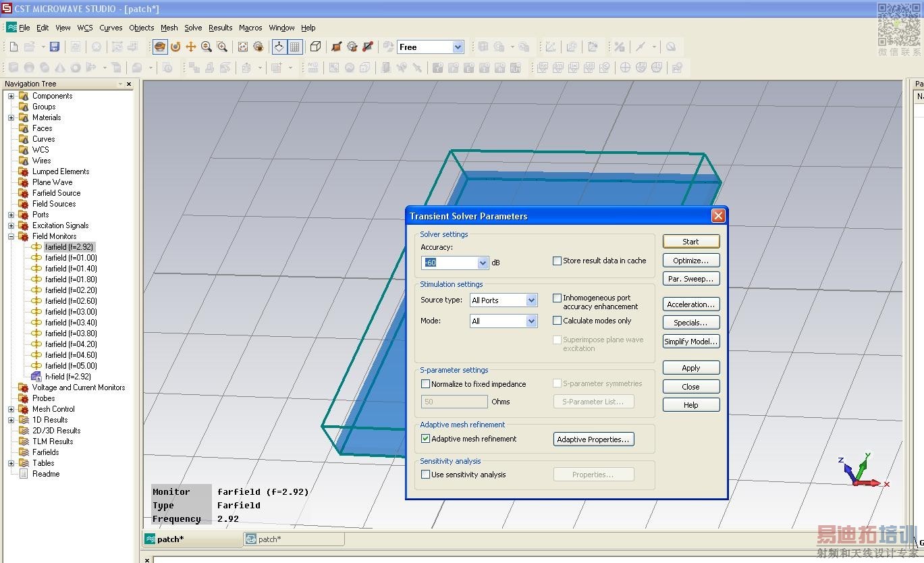Viewport: 924px width, 563px height.
Task: Click the Simplify Model... button
Action: (x=691, y=342)
